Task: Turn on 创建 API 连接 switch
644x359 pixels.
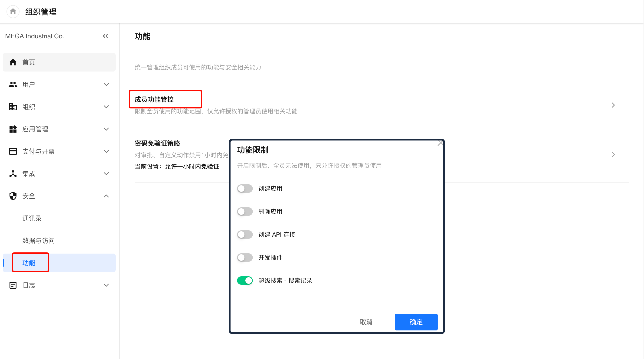Action: point(245,235)
